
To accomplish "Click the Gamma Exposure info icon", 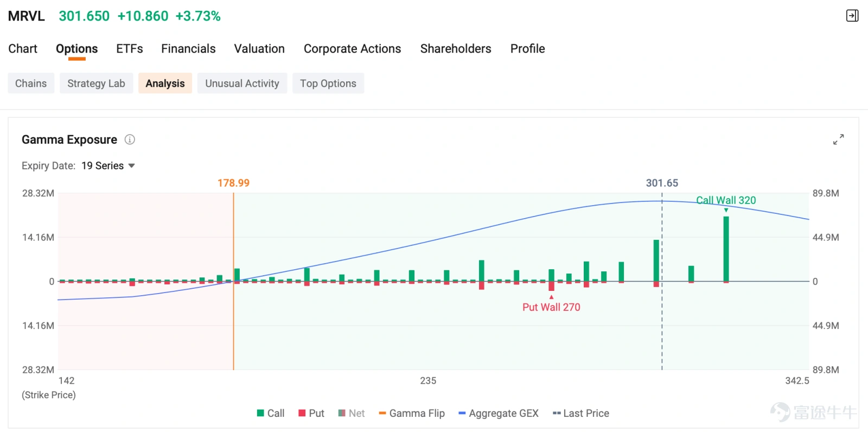I will point(130,139).
